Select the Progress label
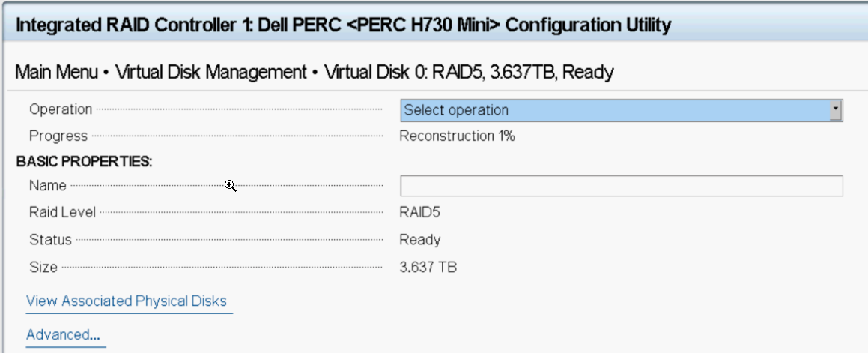868x353 pixels. coord(58,136)
